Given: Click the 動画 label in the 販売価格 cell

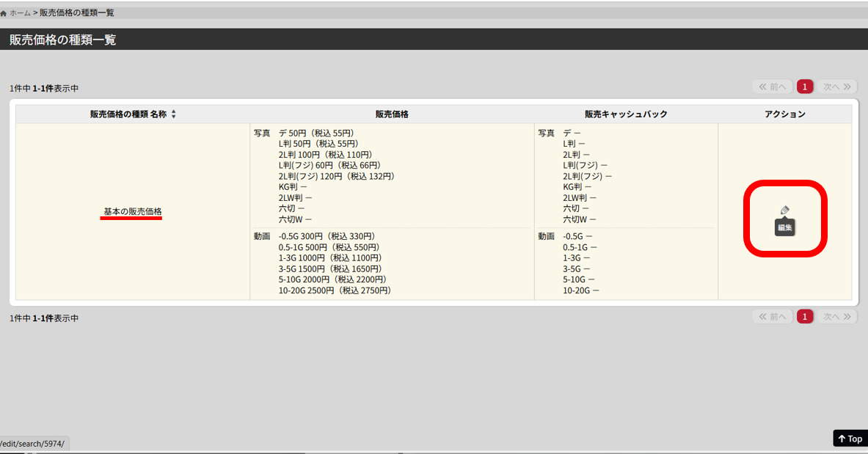Looking at the screenshot, I should 262,236.
